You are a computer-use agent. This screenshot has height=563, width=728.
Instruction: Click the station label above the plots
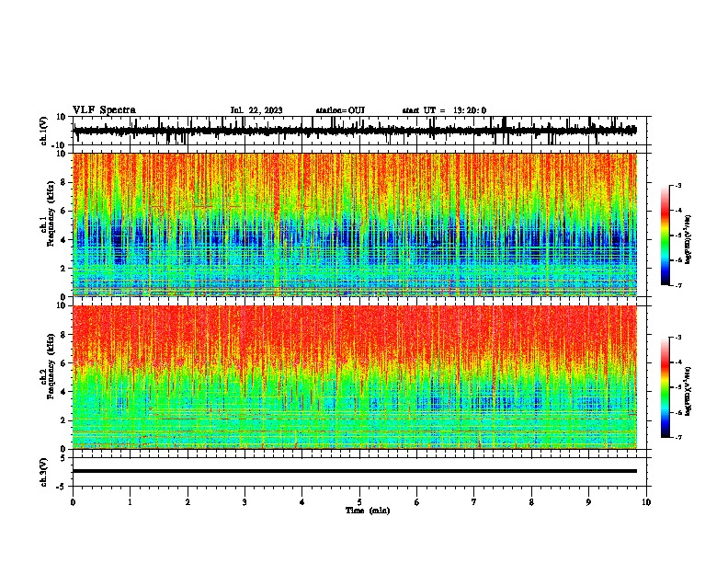coord(340,110)
